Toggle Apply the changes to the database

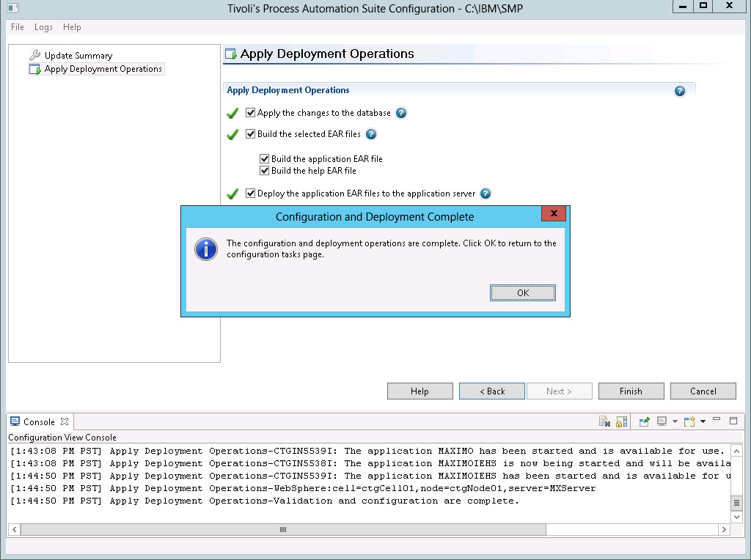click(x=251, y=113)
